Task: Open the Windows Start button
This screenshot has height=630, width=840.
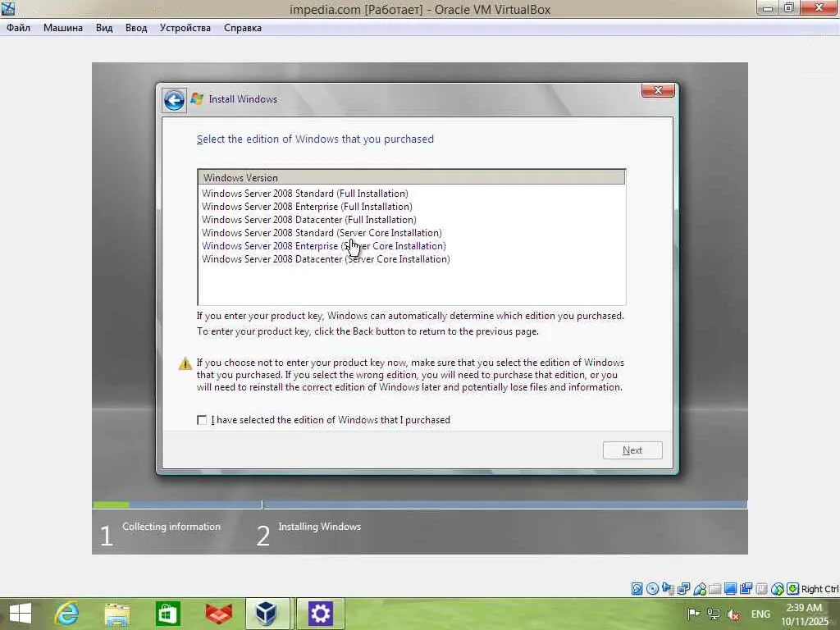Action: coord(21,614)
